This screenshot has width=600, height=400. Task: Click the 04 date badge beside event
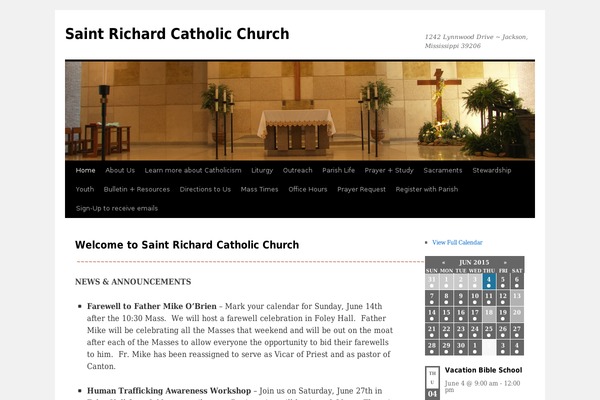tap(432, 393)
